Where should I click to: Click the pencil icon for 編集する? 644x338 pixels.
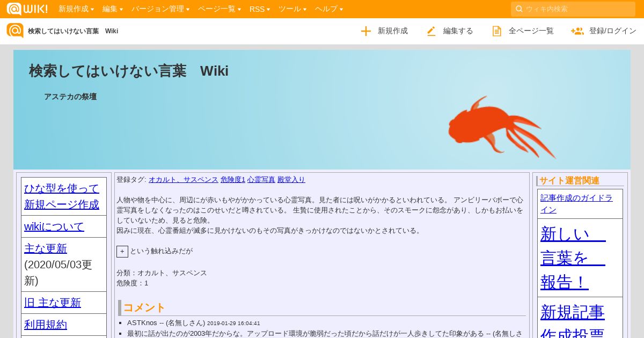pos(431,31)
